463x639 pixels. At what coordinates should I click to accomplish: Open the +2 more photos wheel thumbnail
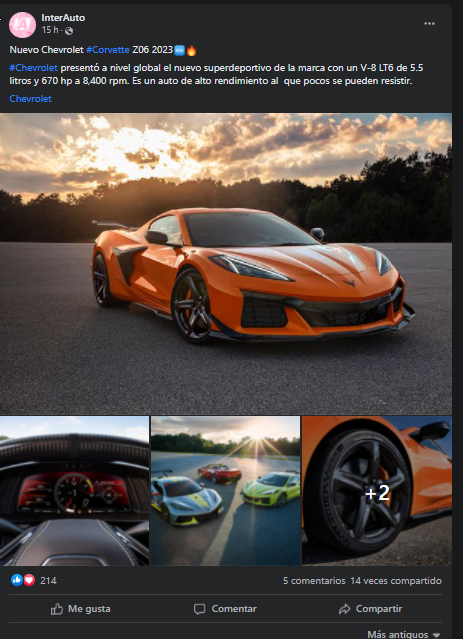377,491
